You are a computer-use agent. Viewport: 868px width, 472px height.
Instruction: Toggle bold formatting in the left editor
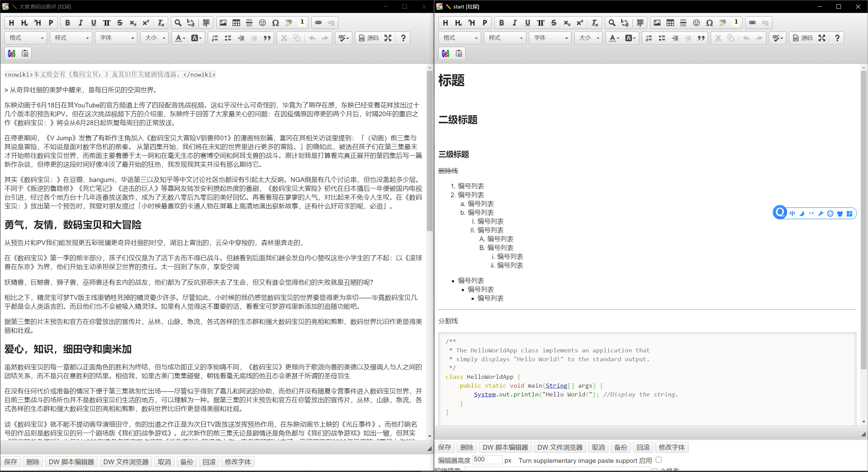tap(67, 23)
